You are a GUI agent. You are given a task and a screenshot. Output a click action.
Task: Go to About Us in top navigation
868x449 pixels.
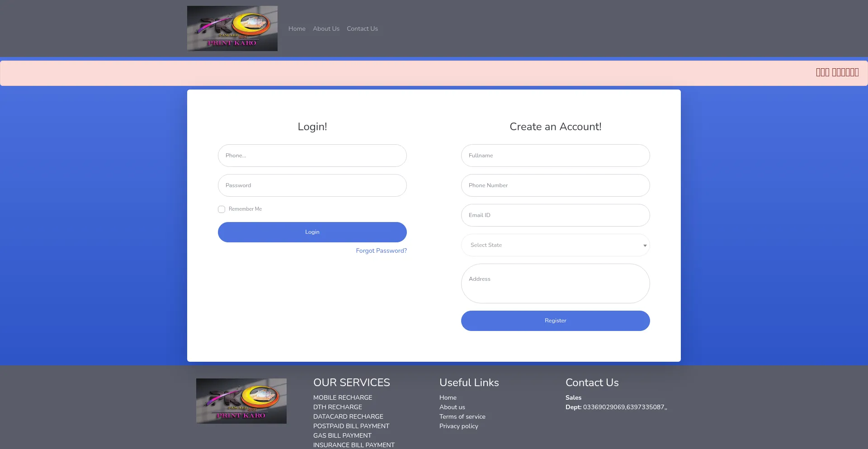(x=326, y=28)
